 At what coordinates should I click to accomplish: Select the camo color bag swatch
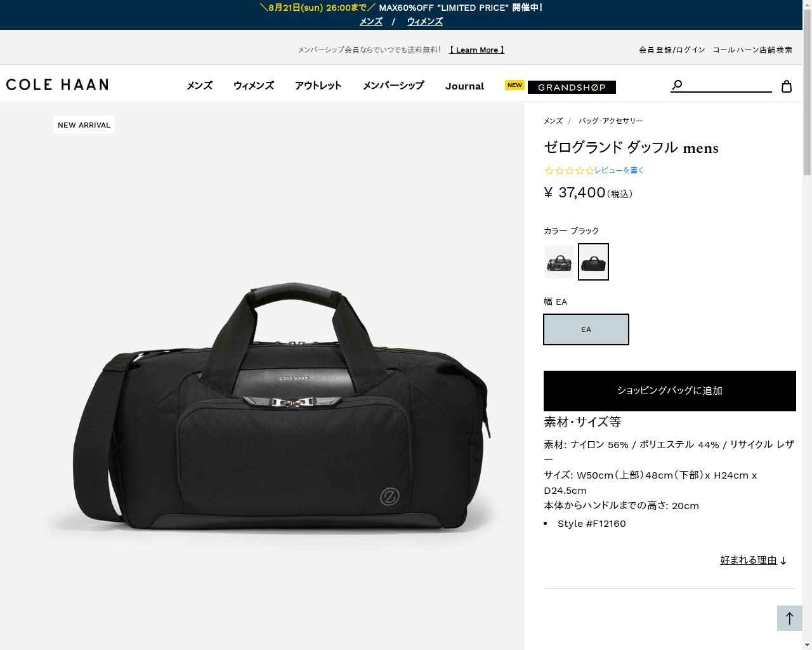pos(559,262)
